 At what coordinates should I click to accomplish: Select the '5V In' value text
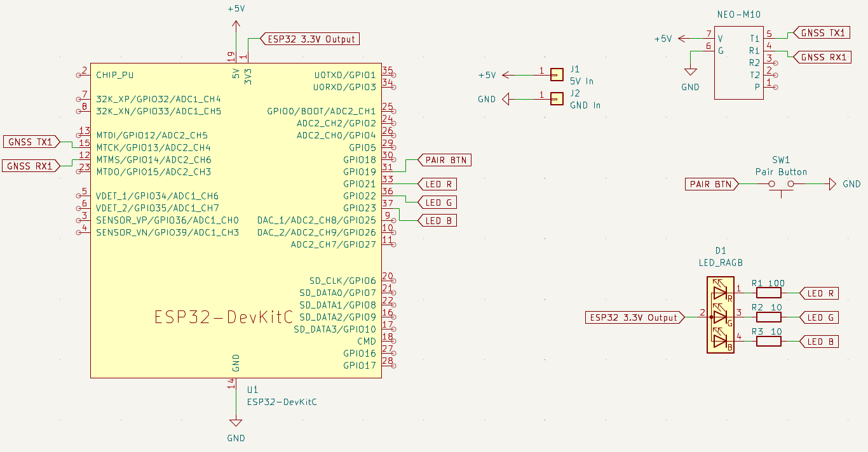[x=581, y=81]
